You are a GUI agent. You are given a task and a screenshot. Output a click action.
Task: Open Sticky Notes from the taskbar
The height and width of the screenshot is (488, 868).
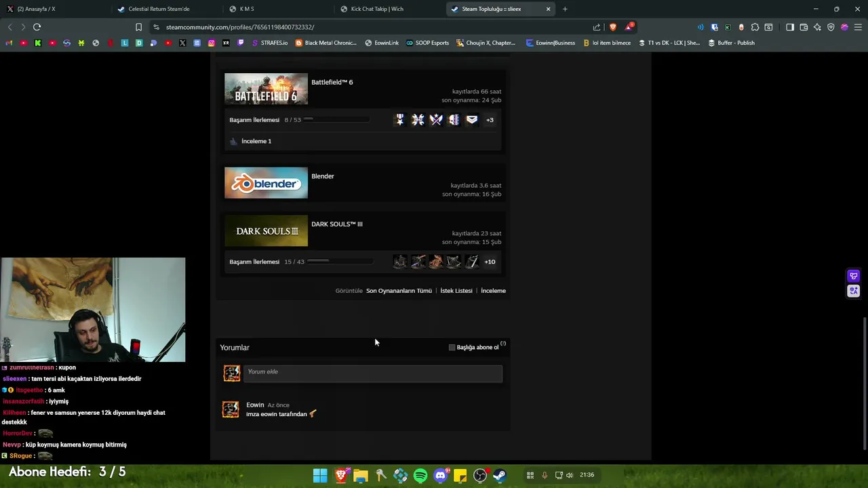pyautogui.click(x=460, y=475)
